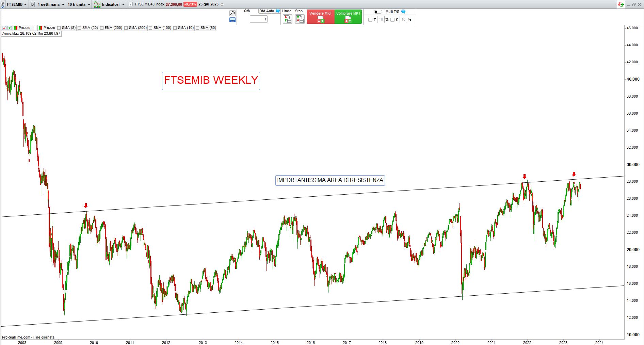644x345 pixels.
Task: Tick the EMA (200) checkbox
Action: coord(102,28)
